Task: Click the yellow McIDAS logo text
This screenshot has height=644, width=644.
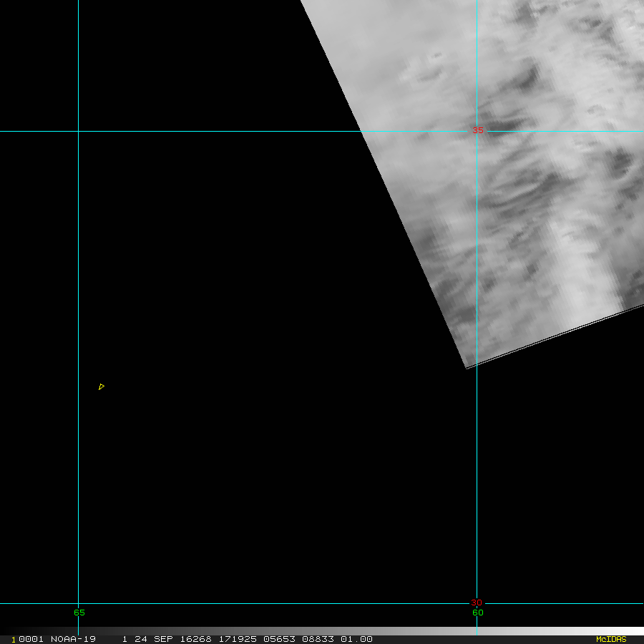Action: (x=611, y=639)
